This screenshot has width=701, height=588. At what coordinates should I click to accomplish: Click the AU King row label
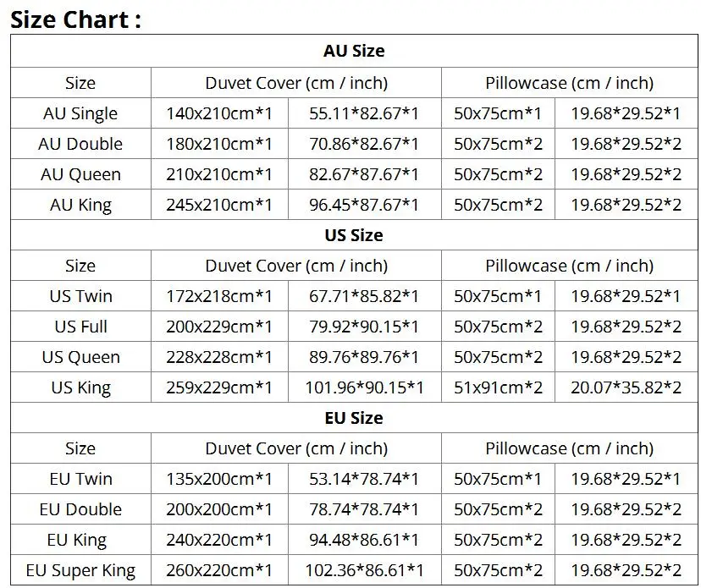(80, 205)
